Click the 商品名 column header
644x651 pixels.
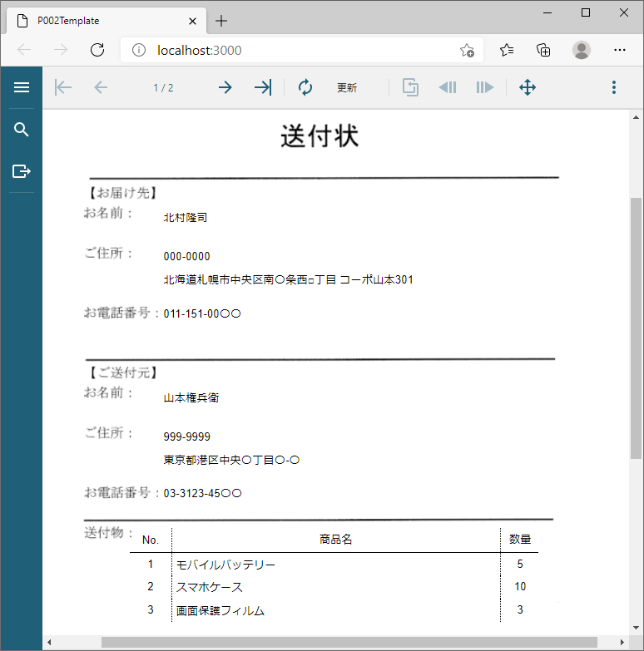335,540
